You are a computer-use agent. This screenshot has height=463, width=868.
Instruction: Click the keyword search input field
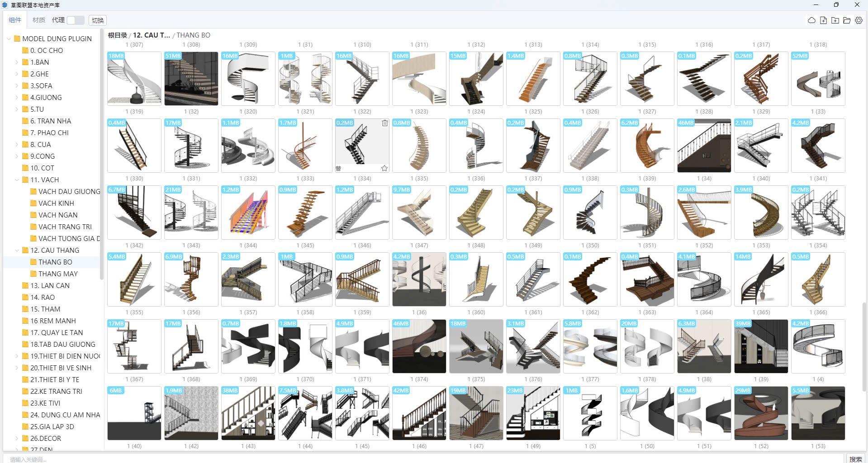pyautogui.click(x=407, y=459)
